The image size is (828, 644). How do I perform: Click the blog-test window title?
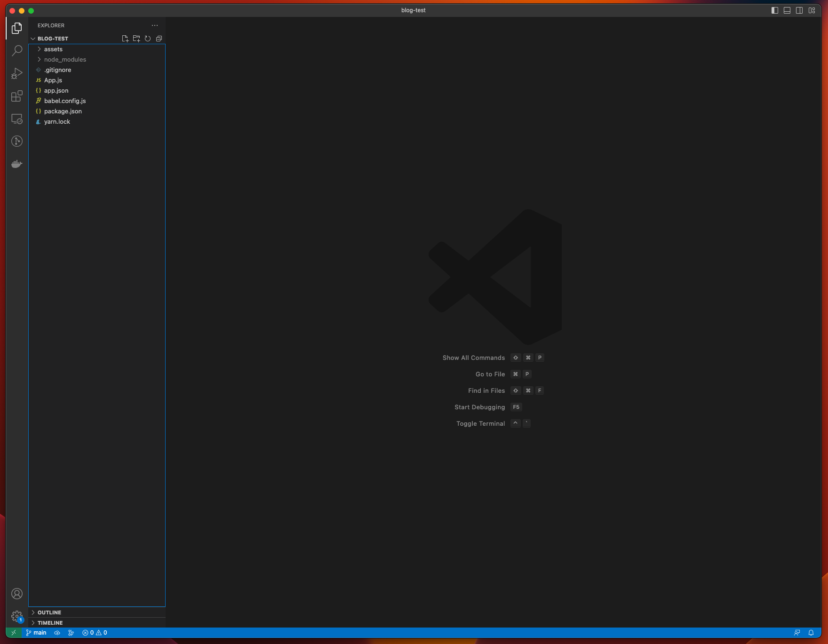pos(414,10)
